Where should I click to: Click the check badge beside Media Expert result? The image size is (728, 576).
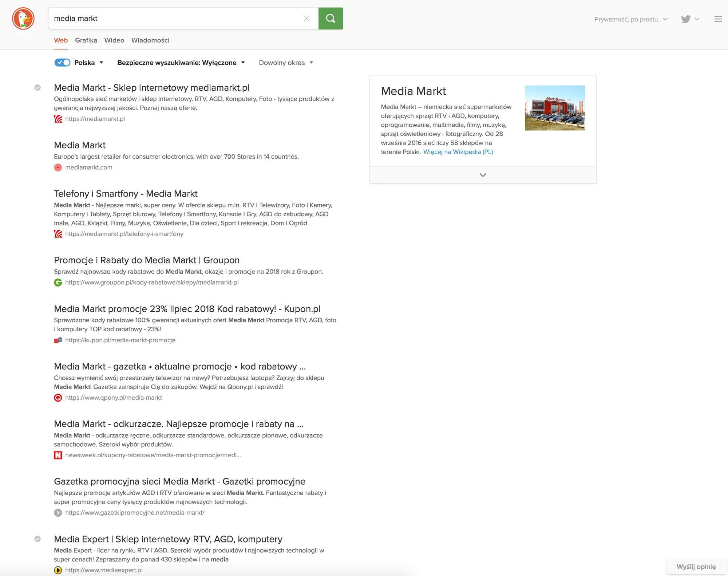pos(37,539)
